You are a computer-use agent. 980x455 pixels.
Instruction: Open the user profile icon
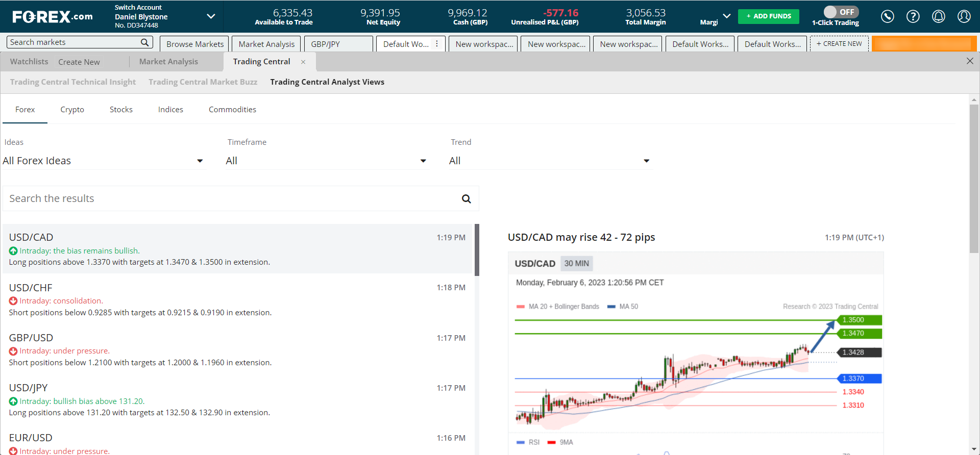tap(964, 16)
